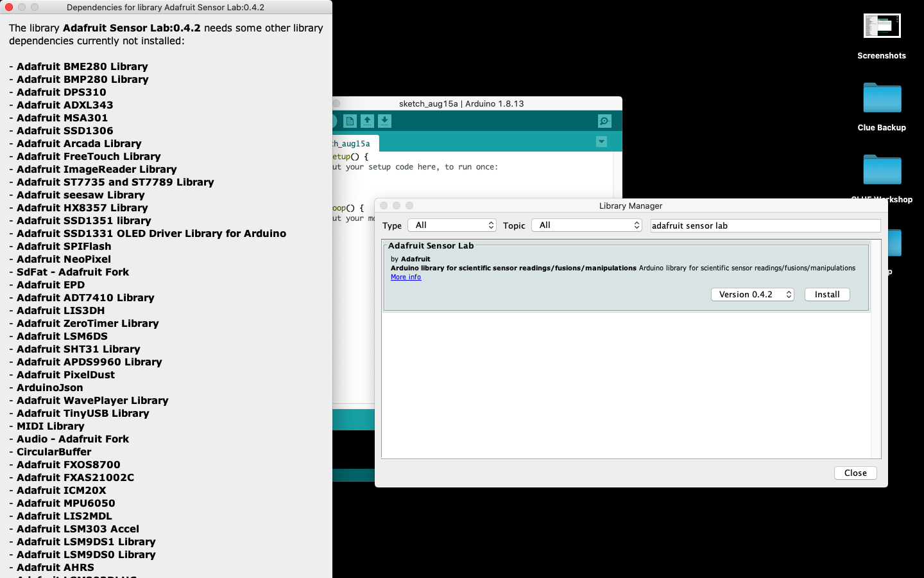Click 'SdFat - Adafruit Fork' entry
The width and height of the screenshot is (924, 578).
73,272
